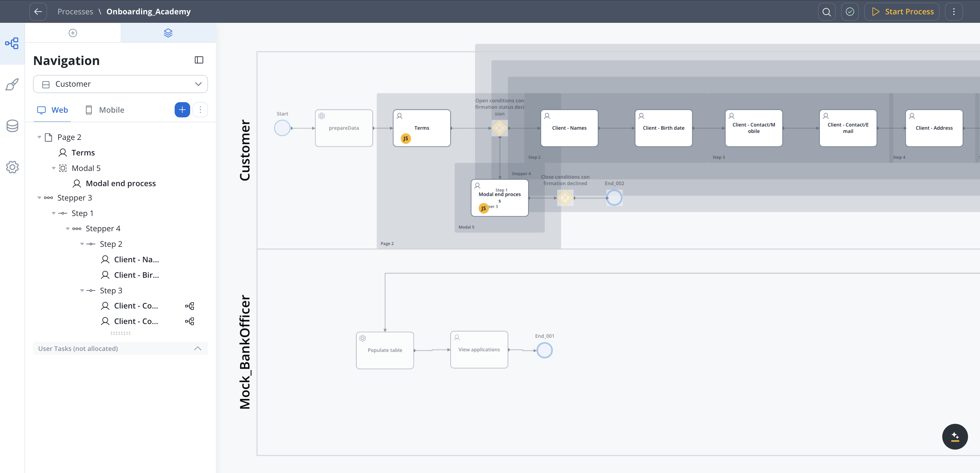The height and width of the screenshot is (473, 980).
Task: Click the Processes breadcrumb link
Action: (75, 11)
